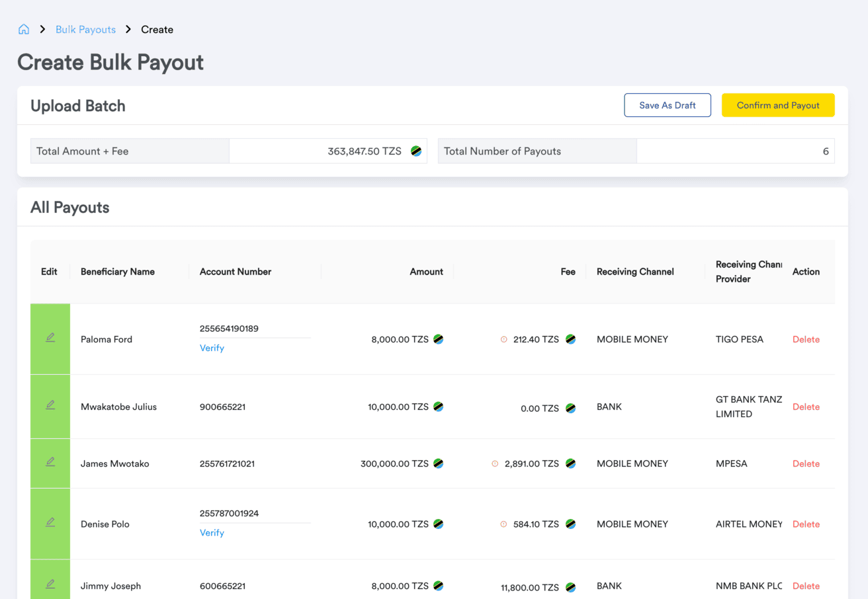Click the Total Amount + Fee label
The width and height of the screenshot is (868, 599).
coord(83,151)
